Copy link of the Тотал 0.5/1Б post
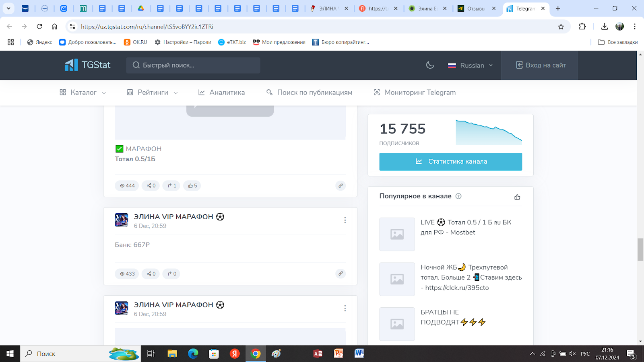Screen dimensions: 644x362 pos(341,185)
